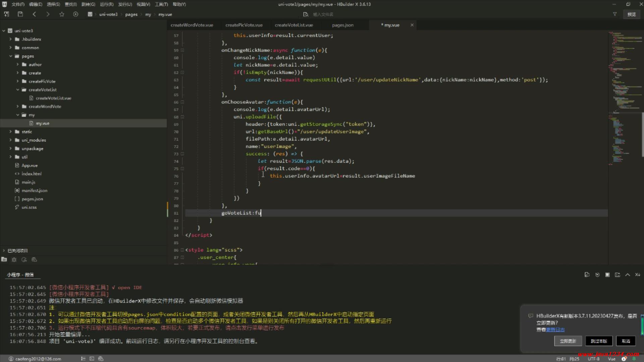Click the new file icon in toolbar
This screenshot has height=362, width=644.
tap(6, 14)
